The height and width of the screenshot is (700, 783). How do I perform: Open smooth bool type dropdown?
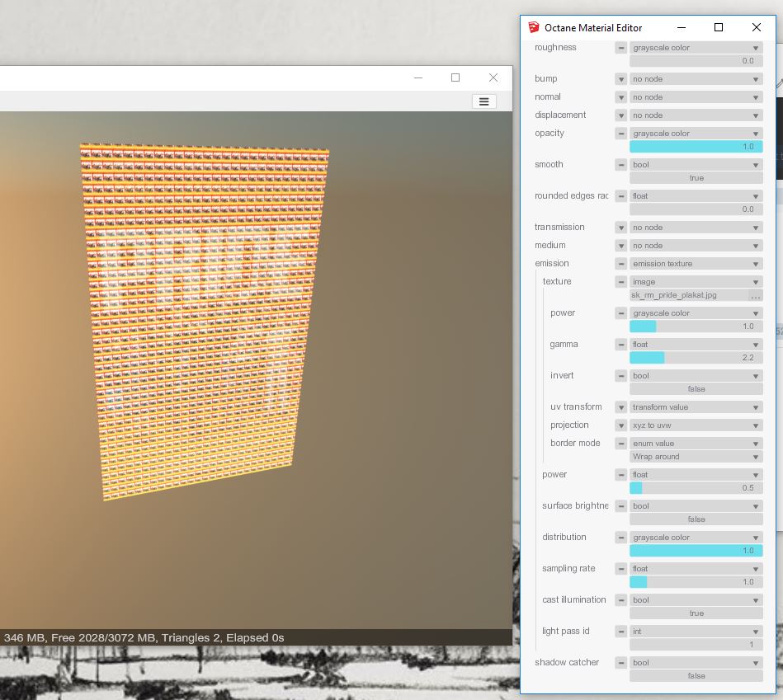696,165
